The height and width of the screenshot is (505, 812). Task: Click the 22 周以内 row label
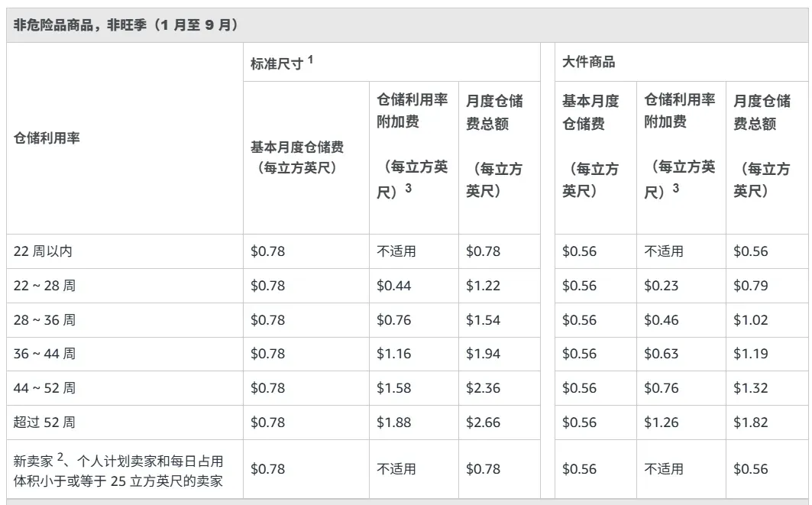pyautogui.click(x=43, y=251)
